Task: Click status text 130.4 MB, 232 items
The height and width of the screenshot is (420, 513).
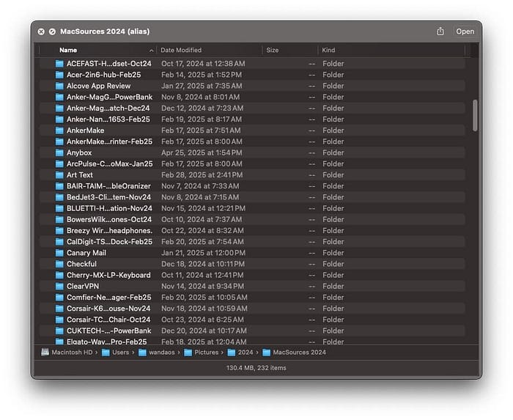Action: 256,368
